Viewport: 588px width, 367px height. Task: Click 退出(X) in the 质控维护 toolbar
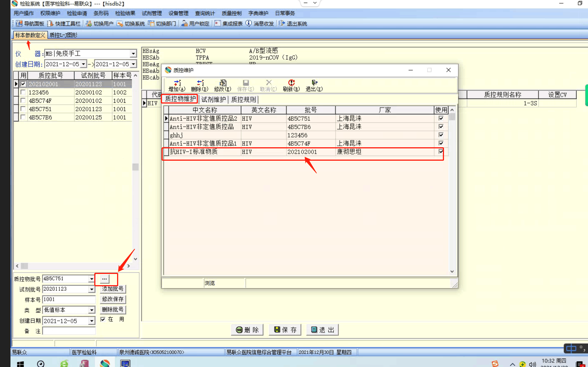(x=314, y=86)
